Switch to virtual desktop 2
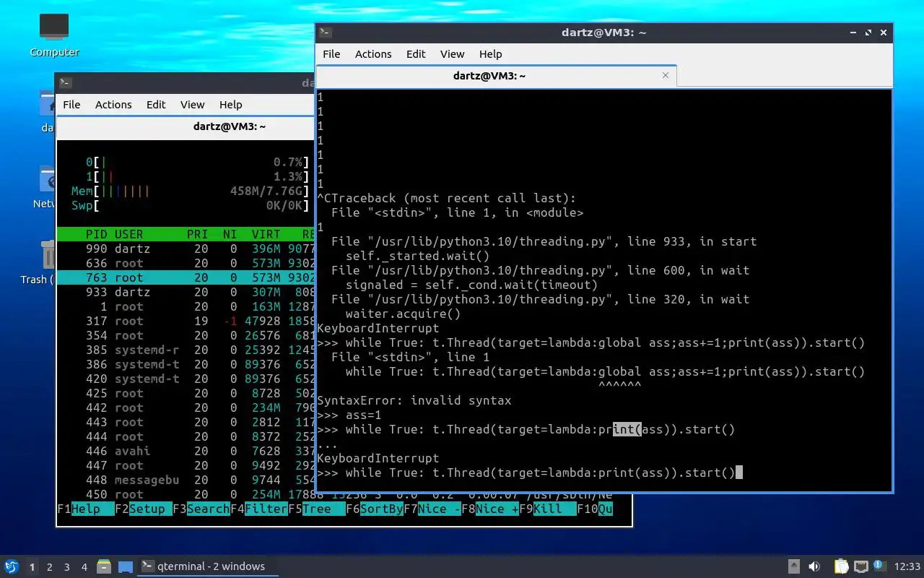The width and height of the screenshot is (924, 578). pos(50,567)
